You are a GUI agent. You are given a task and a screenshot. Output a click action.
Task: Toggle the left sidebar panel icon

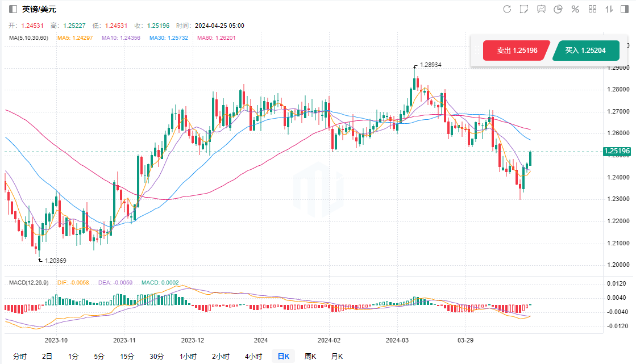[x=13, y=9]
